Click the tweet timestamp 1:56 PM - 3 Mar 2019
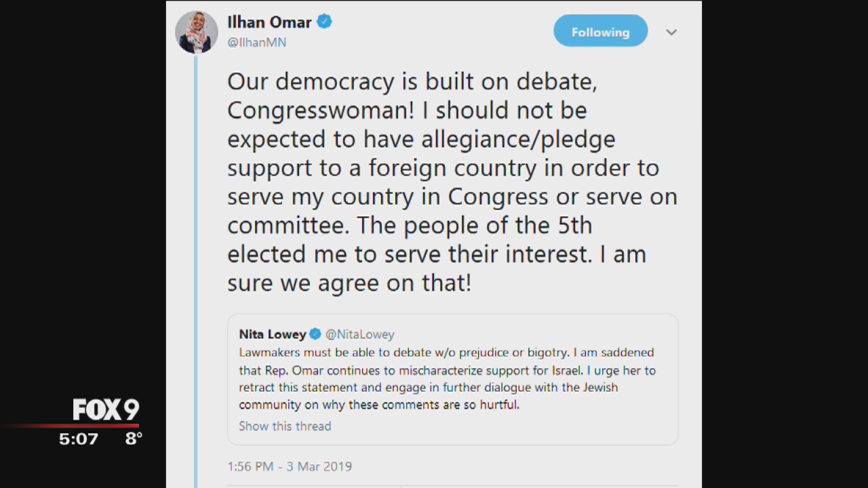 [290, 466]
